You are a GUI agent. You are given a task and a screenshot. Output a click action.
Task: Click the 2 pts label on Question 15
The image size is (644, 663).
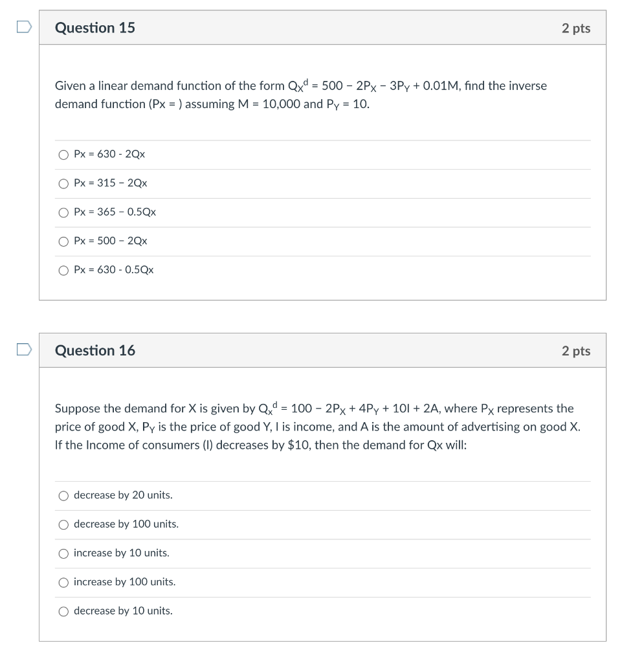[x=576, y=28]
